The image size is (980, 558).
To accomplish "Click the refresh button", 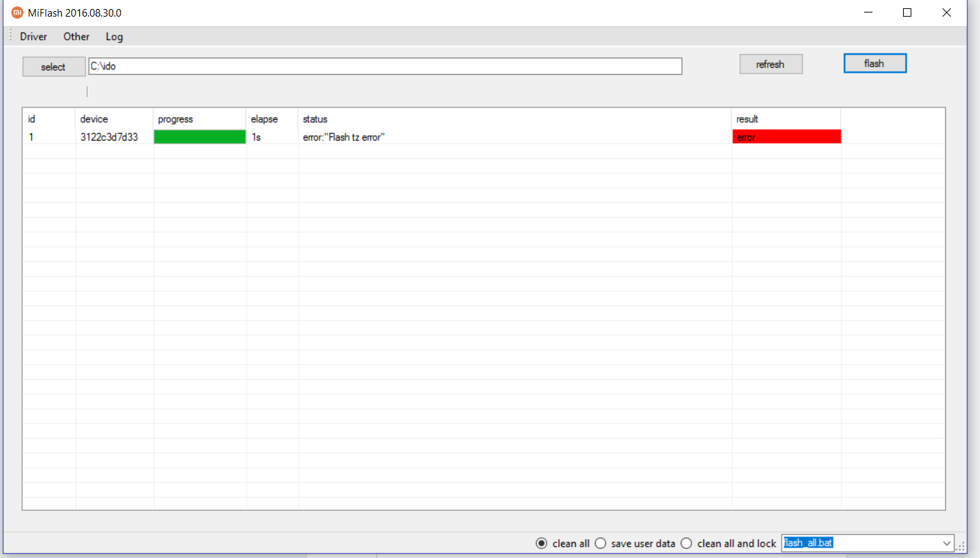I will [x=771, y=64].
